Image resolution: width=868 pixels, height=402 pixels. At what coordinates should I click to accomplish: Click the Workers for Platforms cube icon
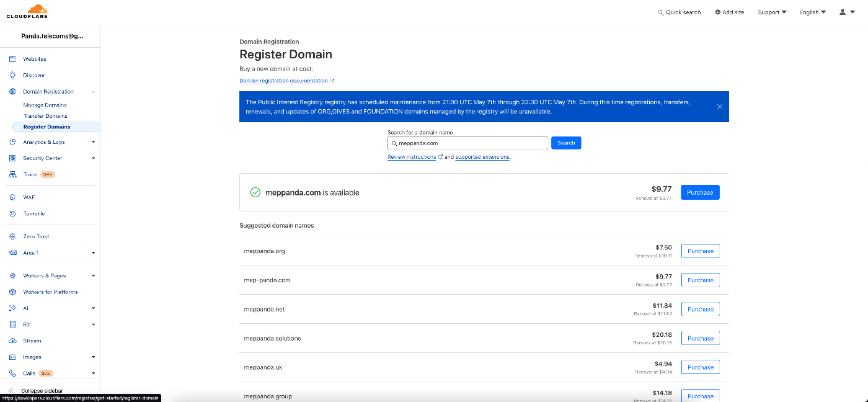pyautogui.click(x=12, y=292)
